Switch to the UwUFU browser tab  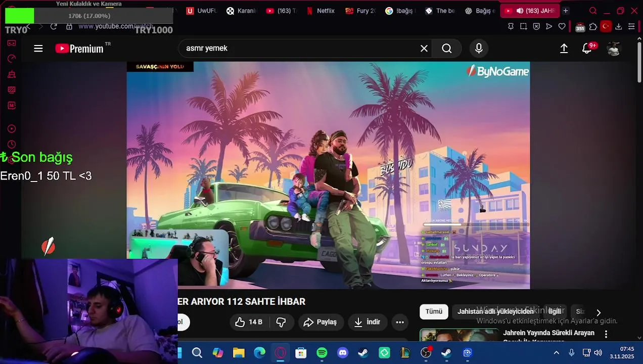click(201, 11)
